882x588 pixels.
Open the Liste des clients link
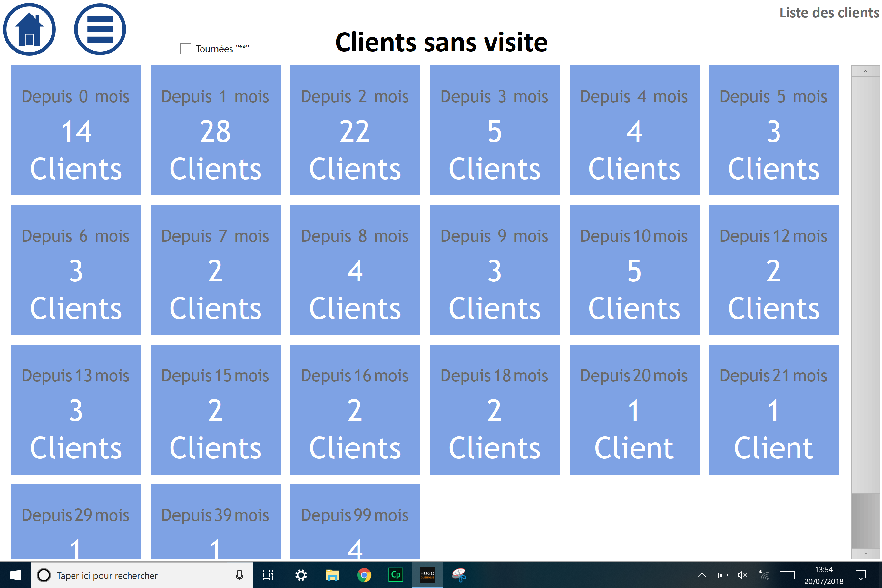pyautogui.click(x=829, y=13)
